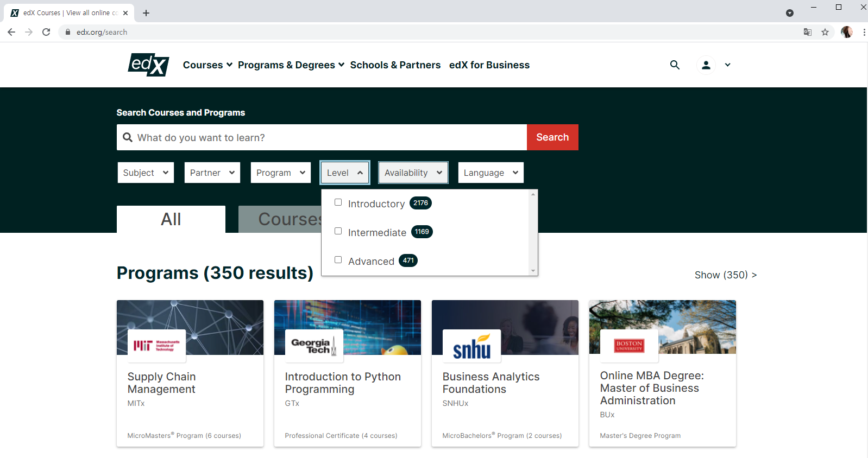Open the Availability filter dropdown
Viewport: 868px width, 458px height.
413,173
